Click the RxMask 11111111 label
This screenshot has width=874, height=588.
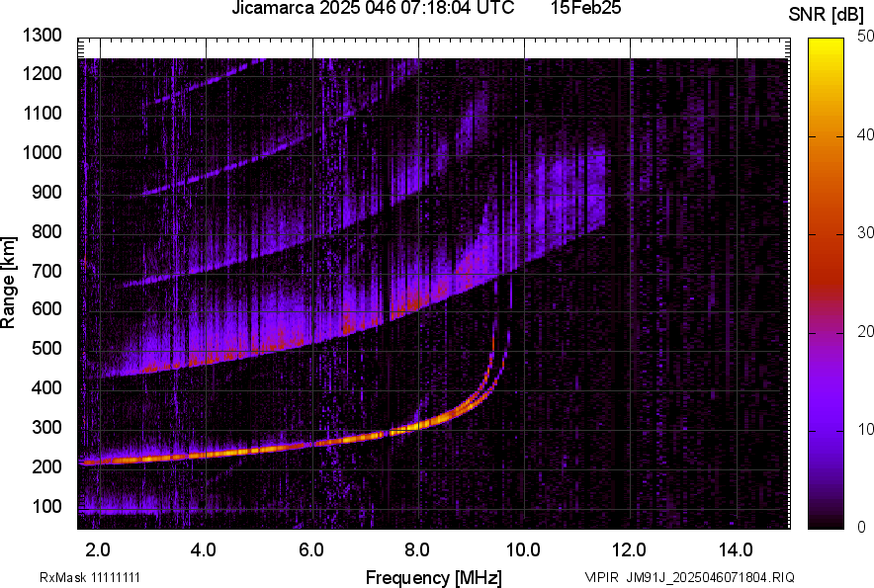97,577
